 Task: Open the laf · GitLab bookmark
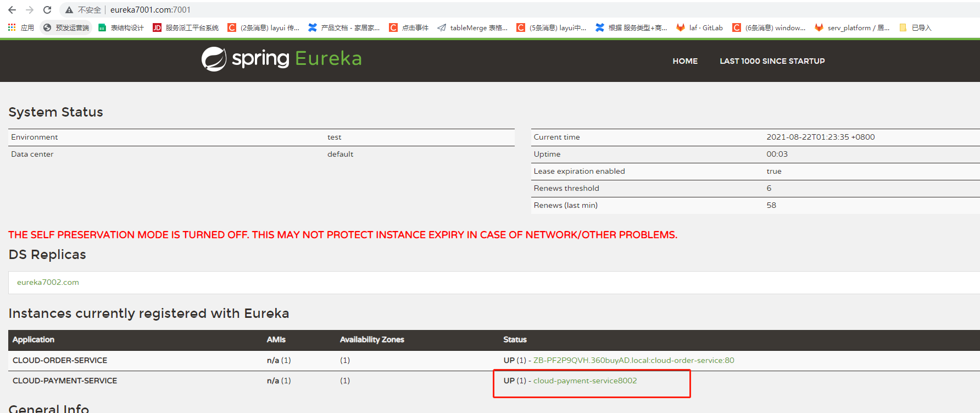point(700,27)
